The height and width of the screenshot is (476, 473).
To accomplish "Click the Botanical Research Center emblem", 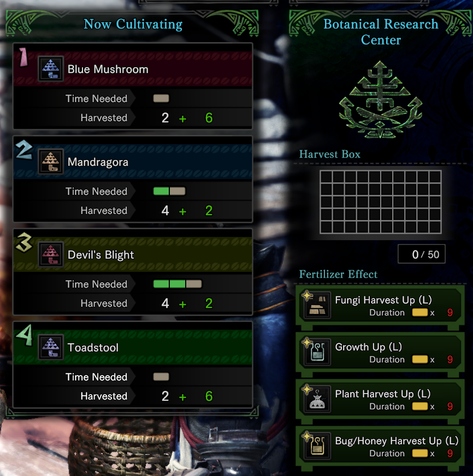I will point(380,99).
